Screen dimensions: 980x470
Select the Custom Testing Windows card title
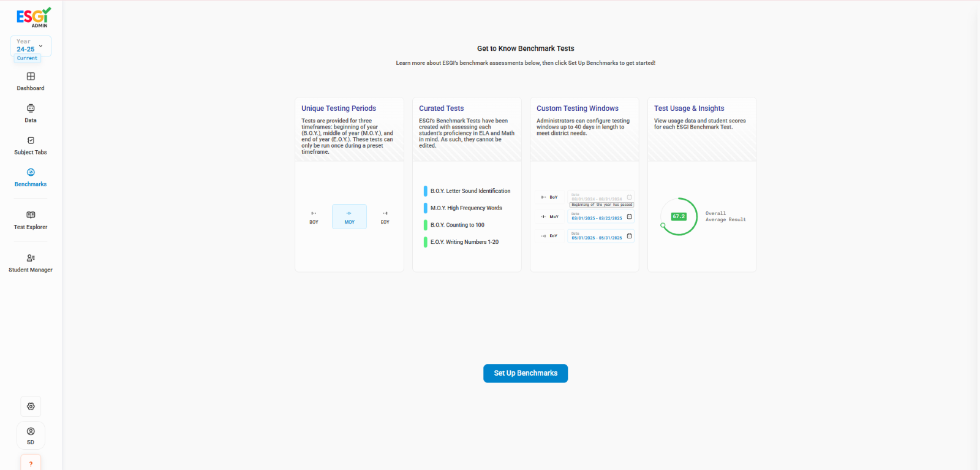click(x=578, y=108)
